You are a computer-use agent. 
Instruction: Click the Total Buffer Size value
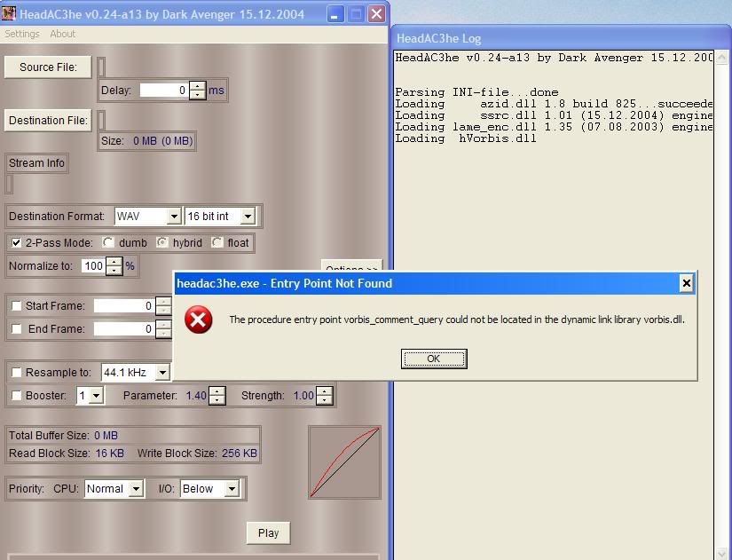pyautogui.click(x=106, y=435)
